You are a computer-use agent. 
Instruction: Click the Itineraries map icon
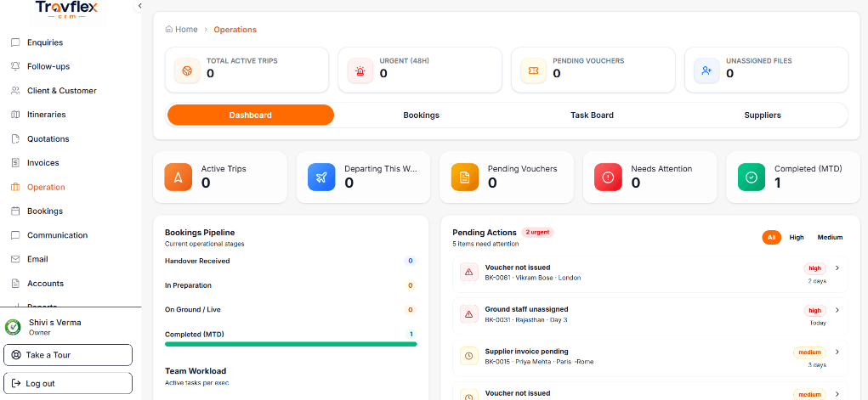(15, 115)
